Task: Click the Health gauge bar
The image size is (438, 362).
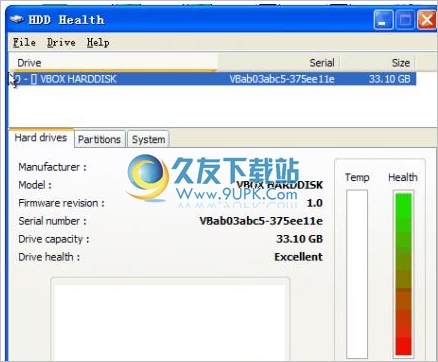Action: [x=403, y=274]
